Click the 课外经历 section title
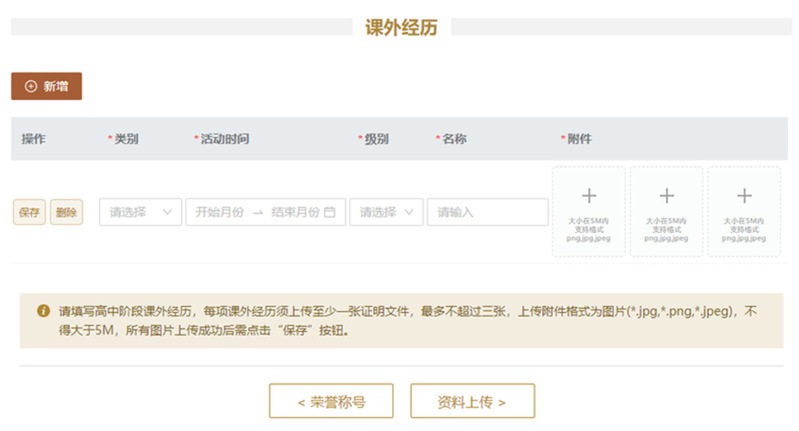This screenshot has height=431, width=799. point(400,27)
